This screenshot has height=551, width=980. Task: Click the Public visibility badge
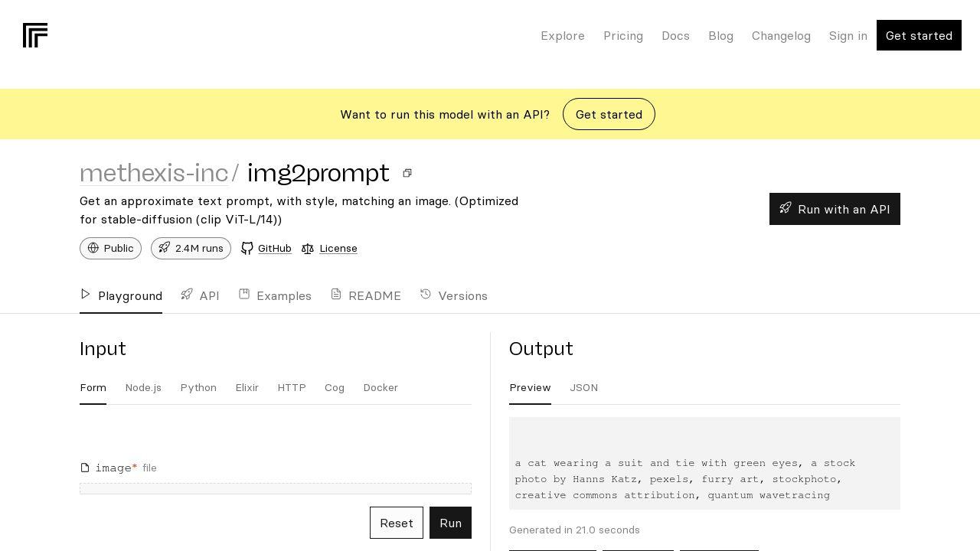pos(110,248)
